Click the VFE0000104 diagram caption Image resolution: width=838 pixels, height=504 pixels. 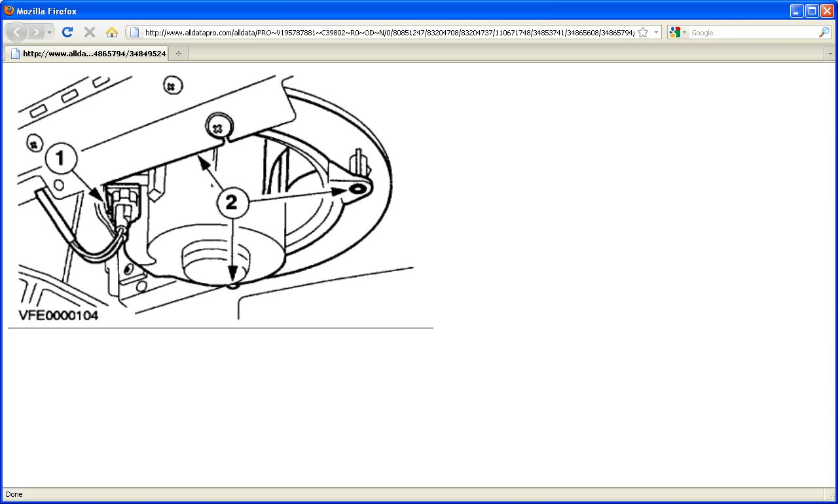pyautogui.click(x=58, y=315)
